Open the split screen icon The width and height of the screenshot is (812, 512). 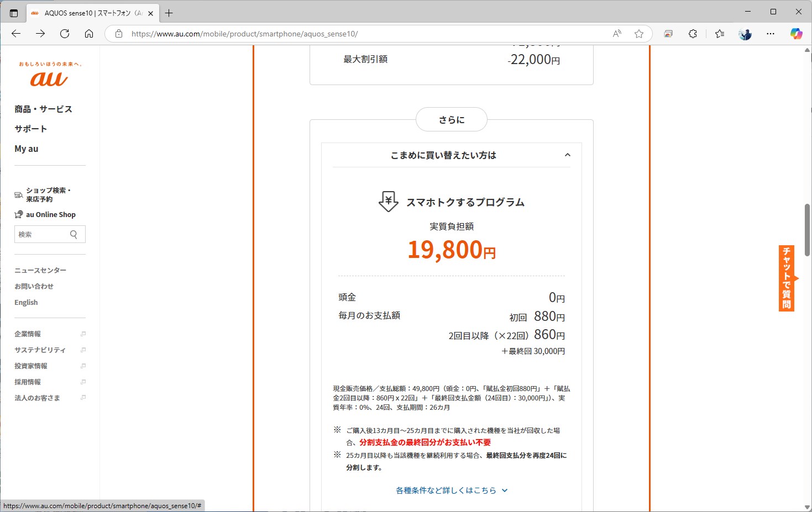tap(668, 34)
